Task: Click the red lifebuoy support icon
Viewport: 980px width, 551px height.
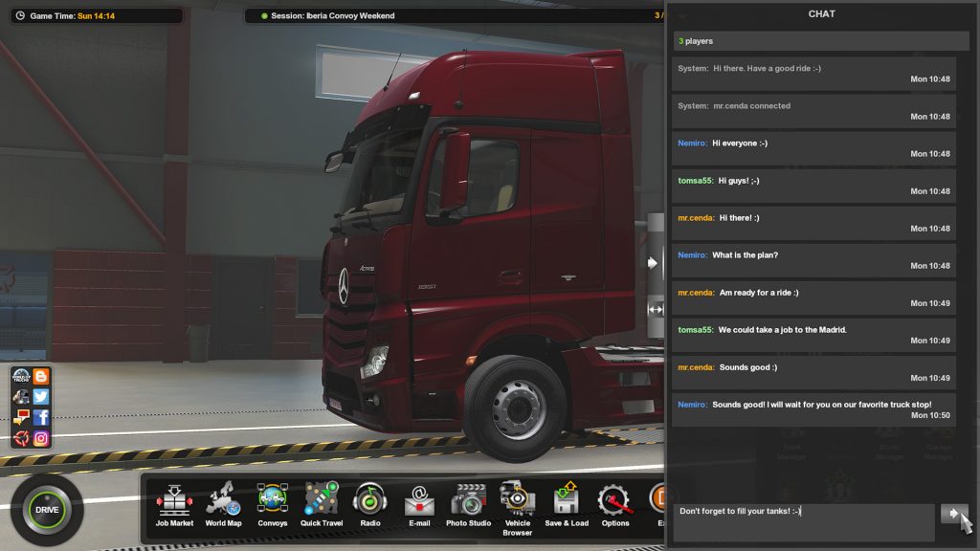Action: click(21, 438)
